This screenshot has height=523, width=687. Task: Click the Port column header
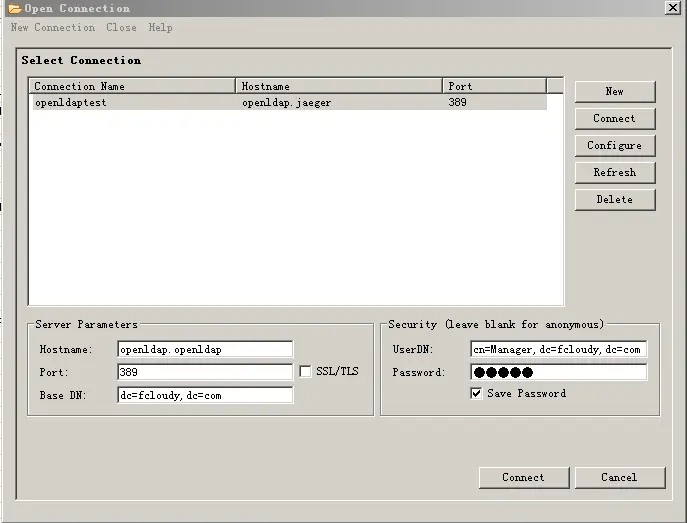click(494, 86)
